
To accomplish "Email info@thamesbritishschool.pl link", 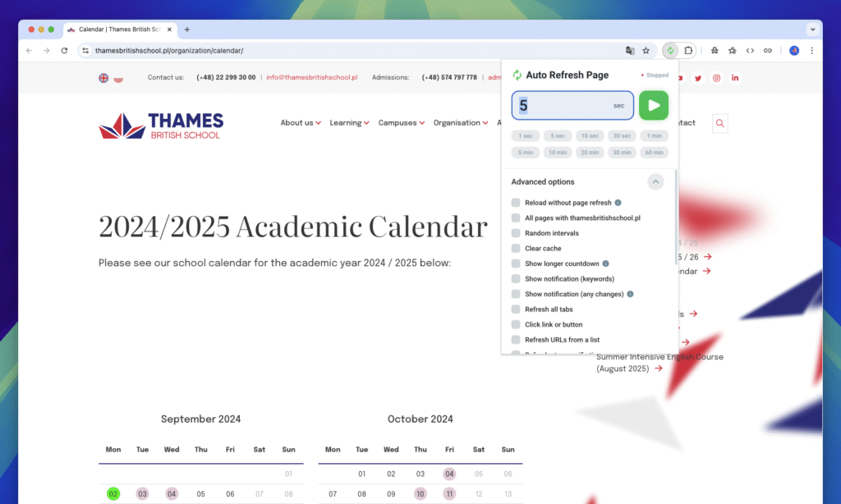I will (311, 77).
